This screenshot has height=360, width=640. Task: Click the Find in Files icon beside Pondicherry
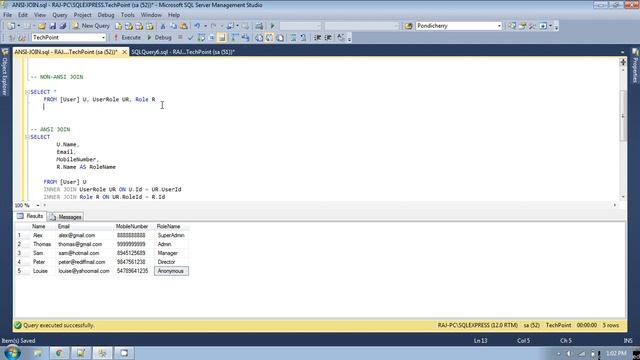click(x=409, y=26)
